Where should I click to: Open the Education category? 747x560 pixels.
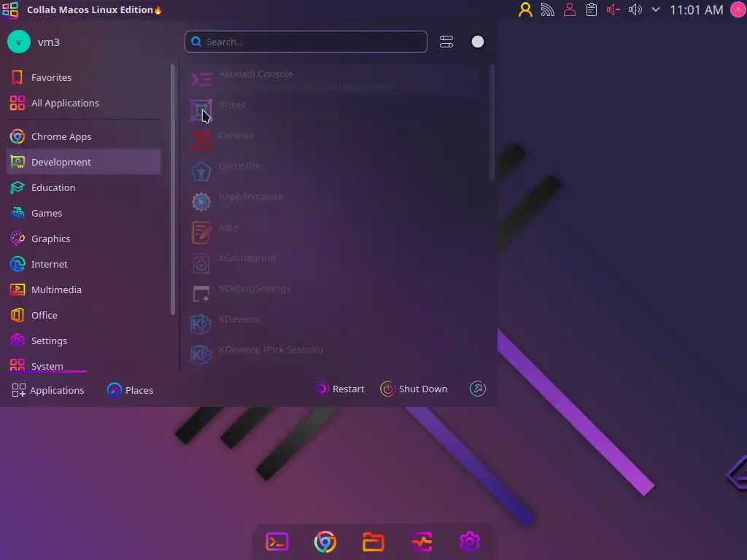click(83, 187)
